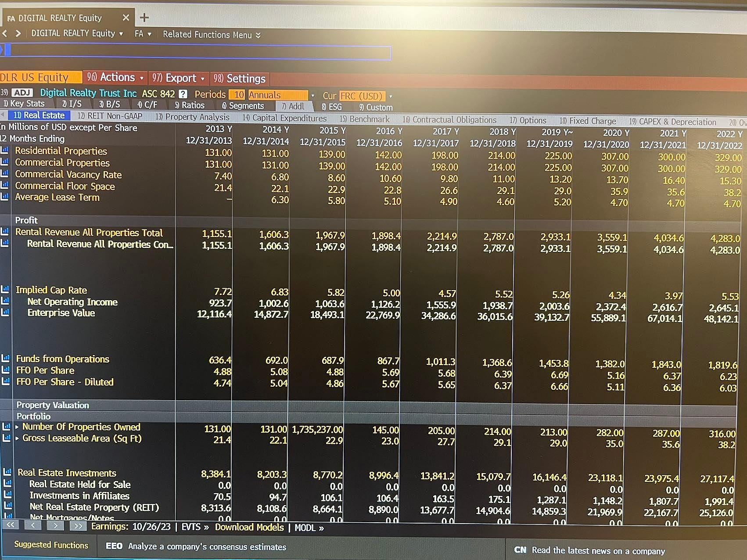Image resolution: width=747 pixels, height=560 pixels.
Task: Open REIT Non-GAAP sub-tab
Action: (x=110, y=116)
